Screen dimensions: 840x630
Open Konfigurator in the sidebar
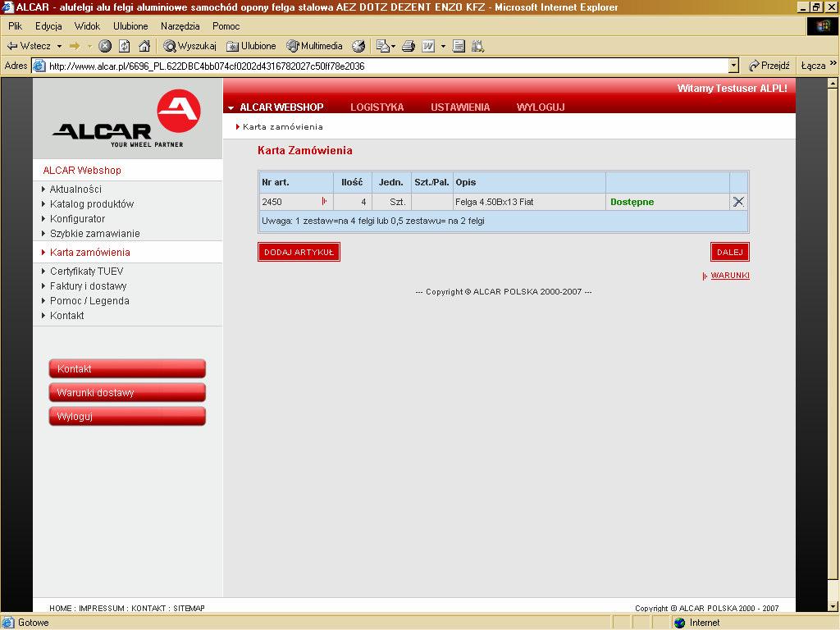click(x=77, y=219)
